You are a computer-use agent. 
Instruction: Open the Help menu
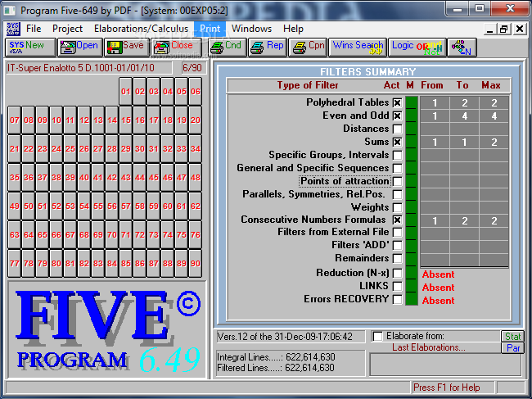293,29
